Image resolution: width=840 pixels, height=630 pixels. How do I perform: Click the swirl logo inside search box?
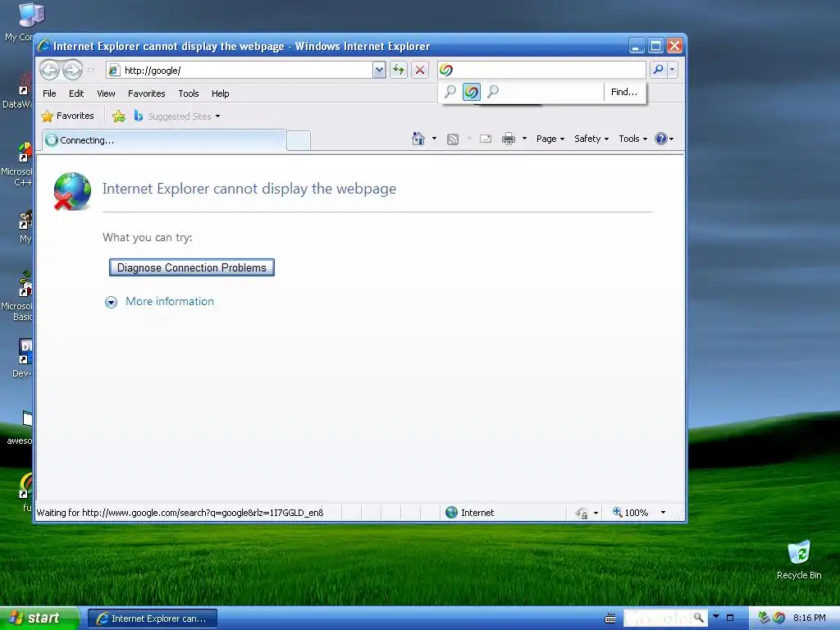click(x=445, y=70)
